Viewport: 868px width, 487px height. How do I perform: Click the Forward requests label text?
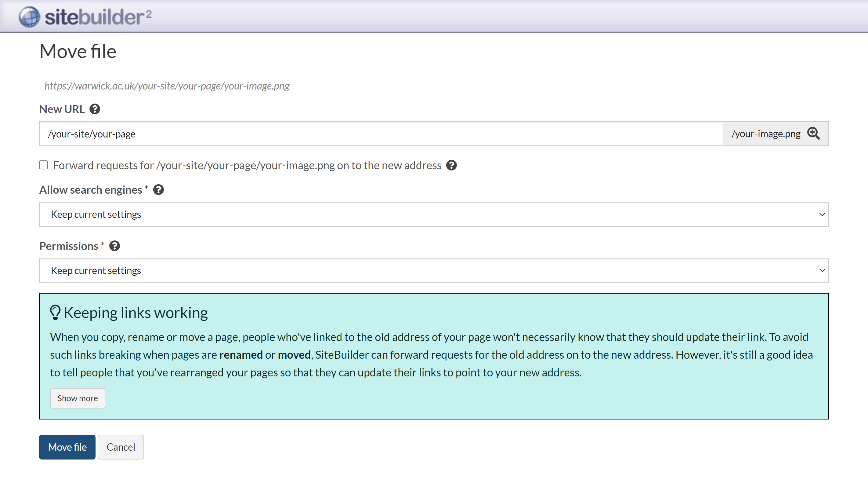pos(247,165)
